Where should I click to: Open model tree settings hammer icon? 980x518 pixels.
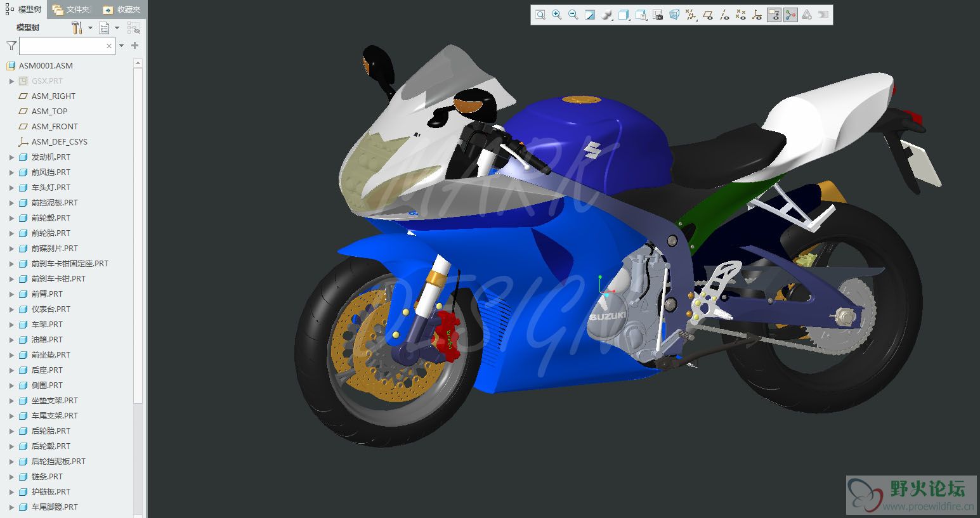[77, 28]
